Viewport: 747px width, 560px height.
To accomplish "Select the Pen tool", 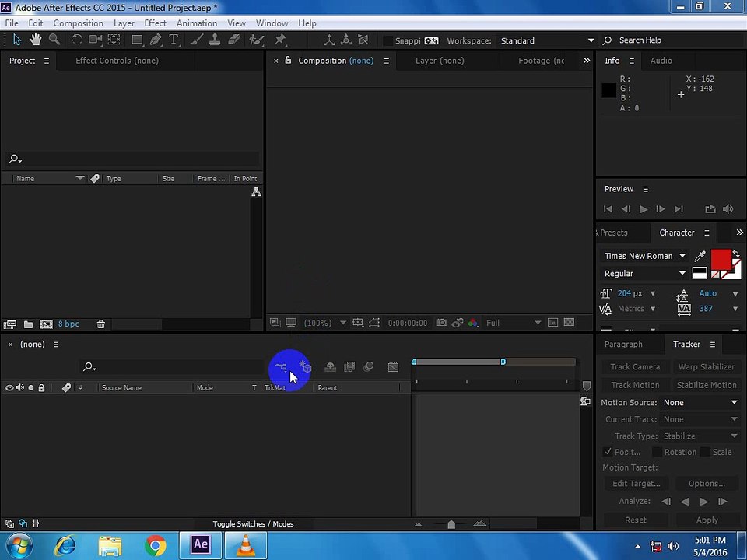I will coord(156,40).
